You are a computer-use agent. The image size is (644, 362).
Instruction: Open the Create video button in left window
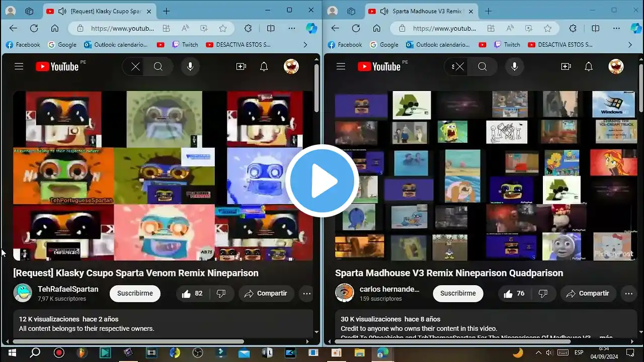click(x=241, y=66)
